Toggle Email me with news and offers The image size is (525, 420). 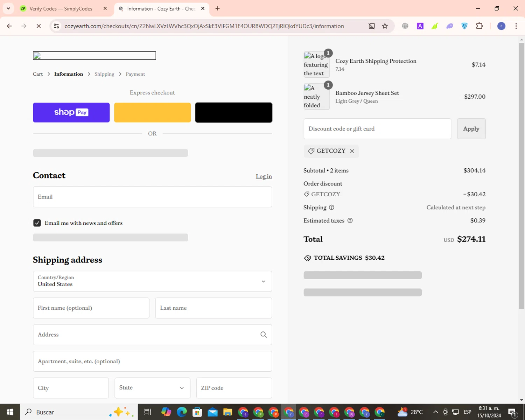pos(37,223)
